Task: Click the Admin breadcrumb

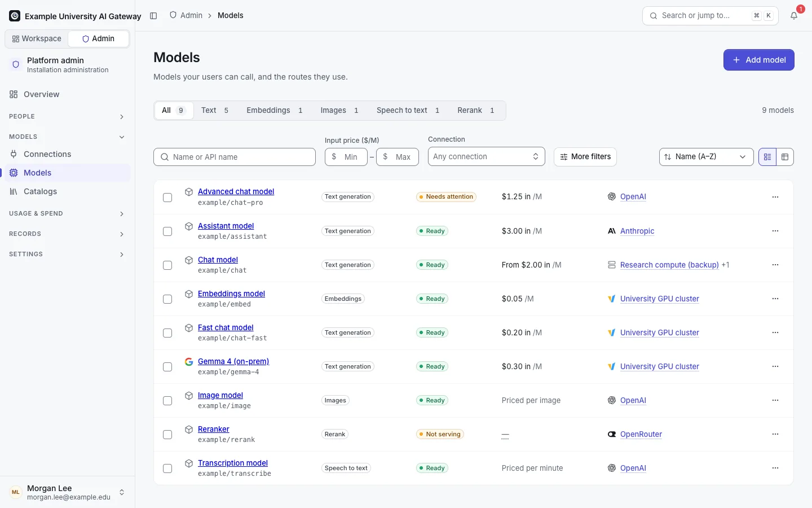Action: pos(186,15)
